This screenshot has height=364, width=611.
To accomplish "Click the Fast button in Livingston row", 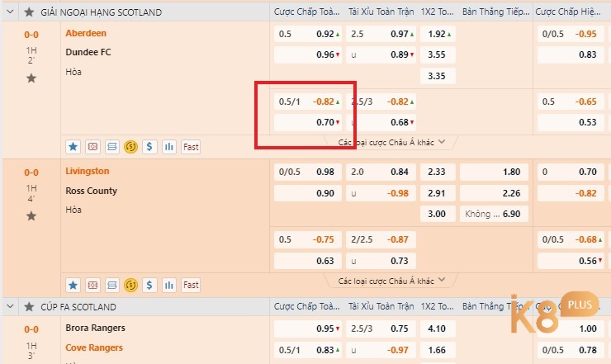I will [x=191, y=285].
